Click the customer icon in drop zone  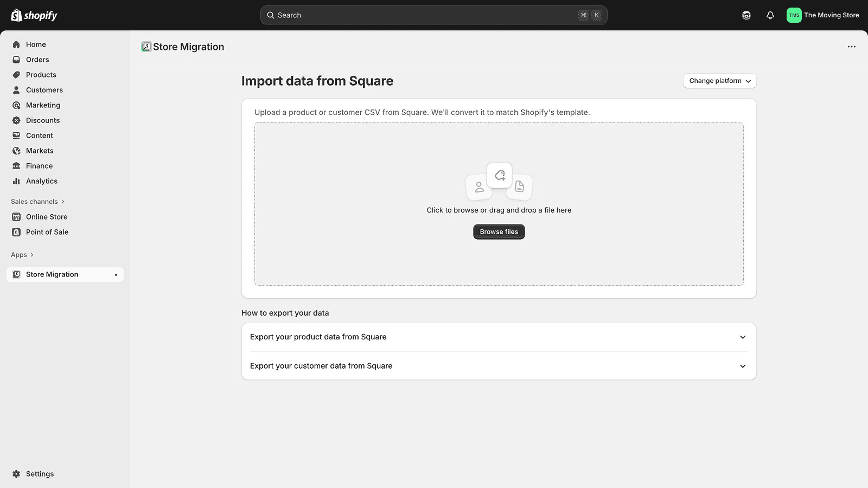[479, 187]
